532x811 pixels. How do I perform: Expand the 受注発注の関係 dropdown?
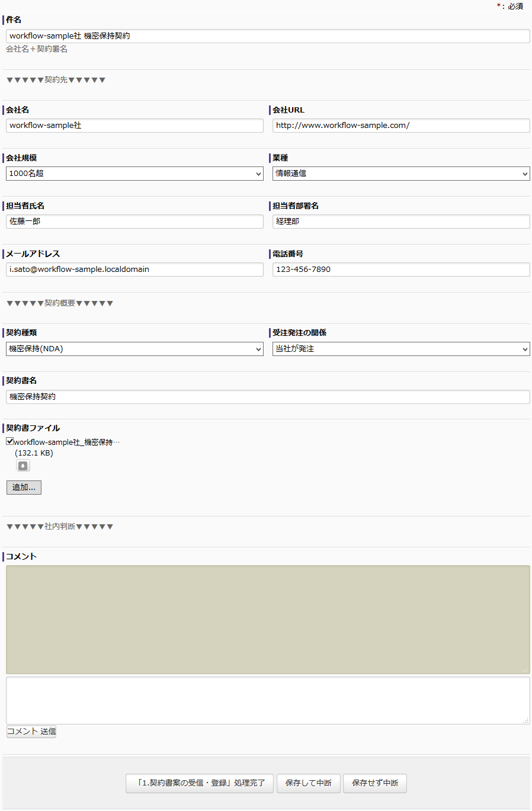coord(401,349)
